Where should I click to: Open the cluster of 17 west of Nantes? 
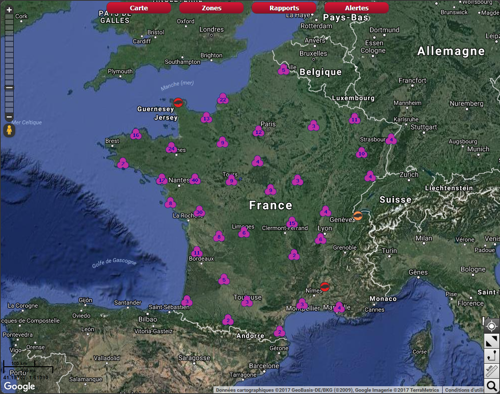pos(162,179)
